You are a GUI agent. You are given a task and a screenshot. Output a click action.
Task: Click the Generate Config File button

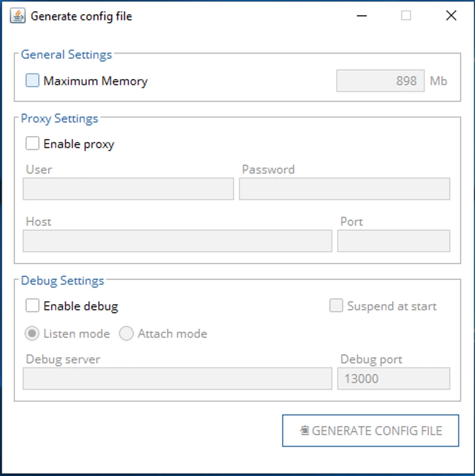(370, 430)
